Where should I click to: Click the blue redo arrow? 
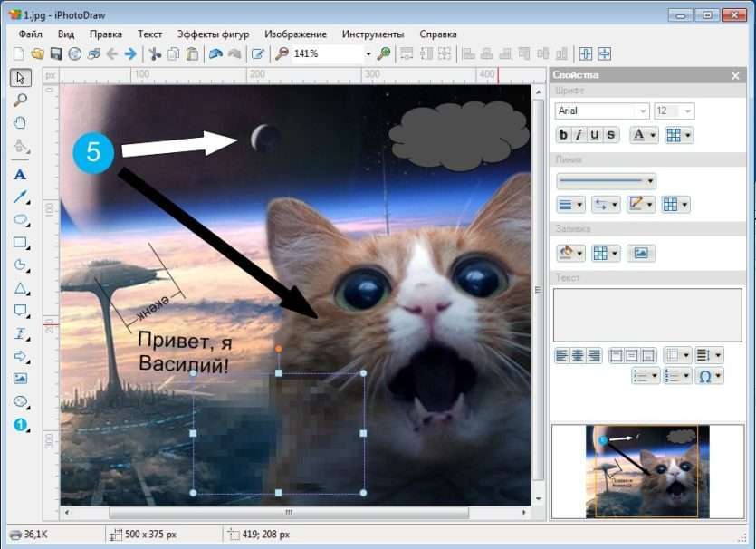130,53
